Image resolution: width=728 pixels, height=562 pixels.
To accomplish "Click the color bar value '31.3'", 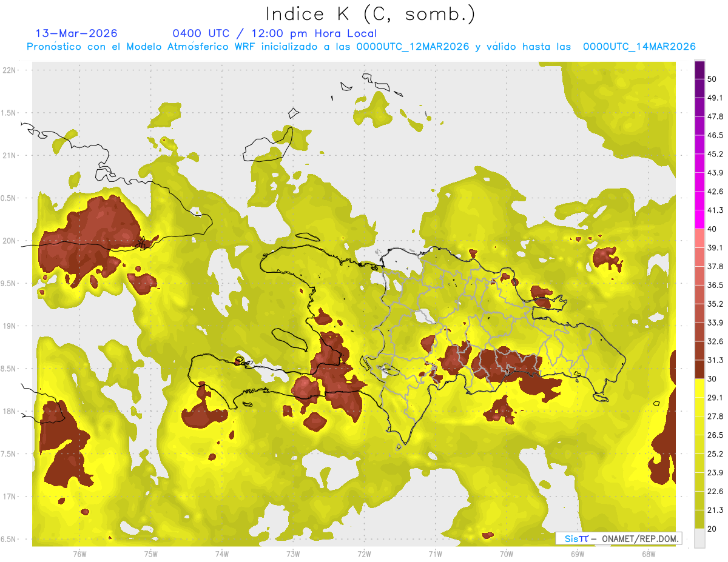I will [x=715, y=360].
